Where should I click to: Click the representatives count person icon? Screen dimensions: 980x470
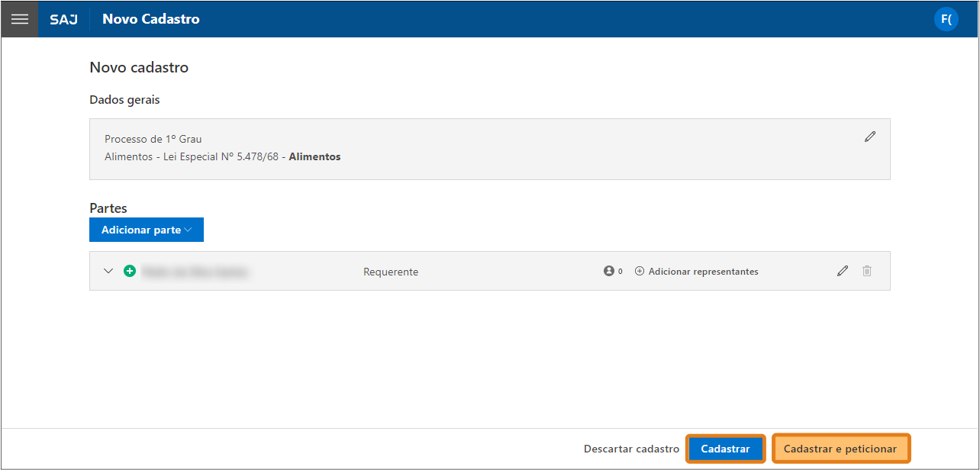[609, 271]
